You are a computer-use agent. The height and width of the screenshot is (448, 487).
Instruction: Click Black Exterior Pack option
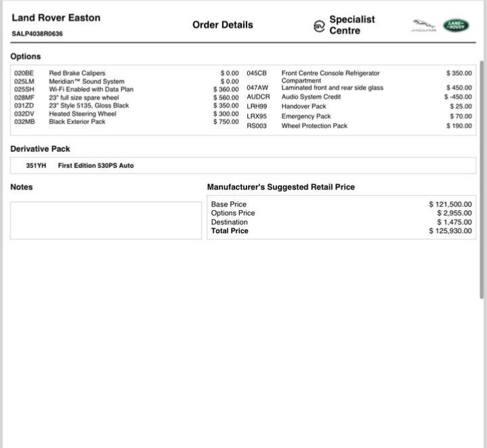tap(77, 122)
